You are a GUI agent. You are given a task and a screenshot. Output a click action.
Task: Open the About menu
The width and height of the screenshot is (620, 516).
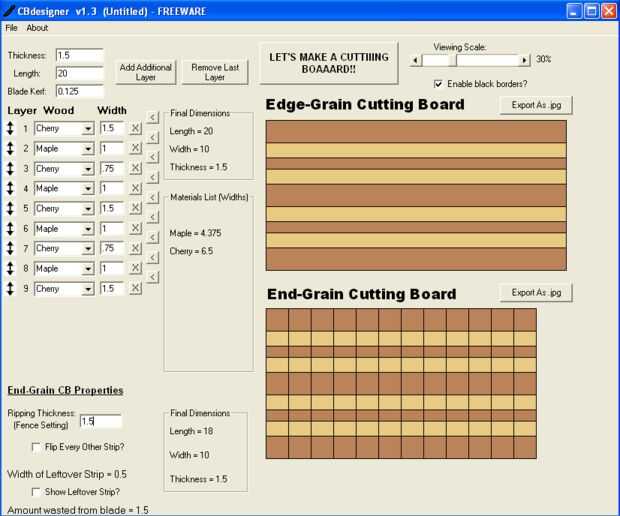tap(37, 28)
